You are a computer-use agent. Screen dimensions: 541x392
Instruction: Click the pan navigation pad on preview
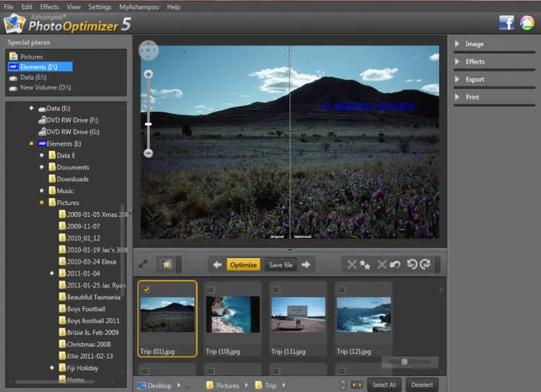click(148, 50)
